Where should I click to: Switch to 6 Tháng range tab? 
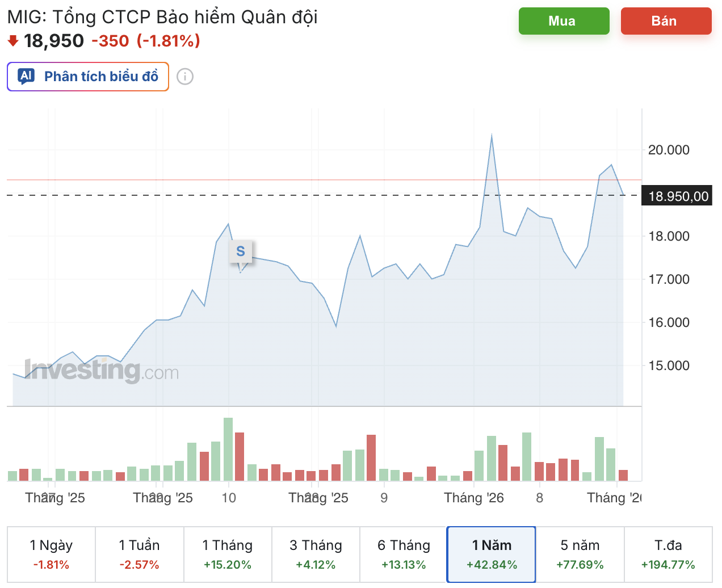pos(404,554)
